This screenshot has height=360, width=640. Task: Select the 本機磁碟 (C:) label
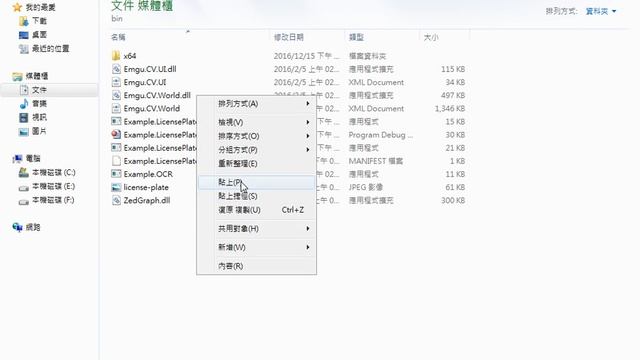(x=54, y=173)
